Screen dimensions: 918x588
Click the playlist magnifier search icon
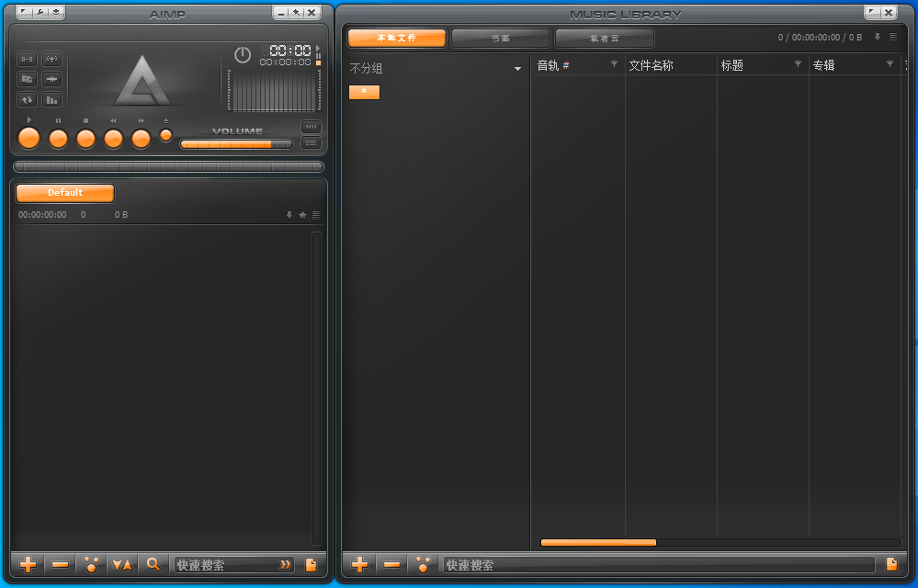(153, 565)
